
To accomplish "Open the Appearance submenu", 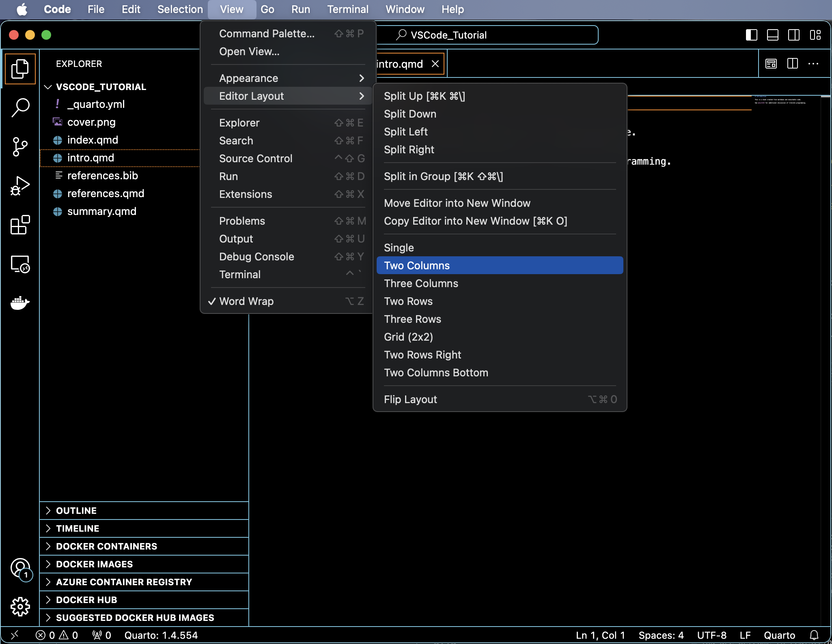I will [288, 78].
